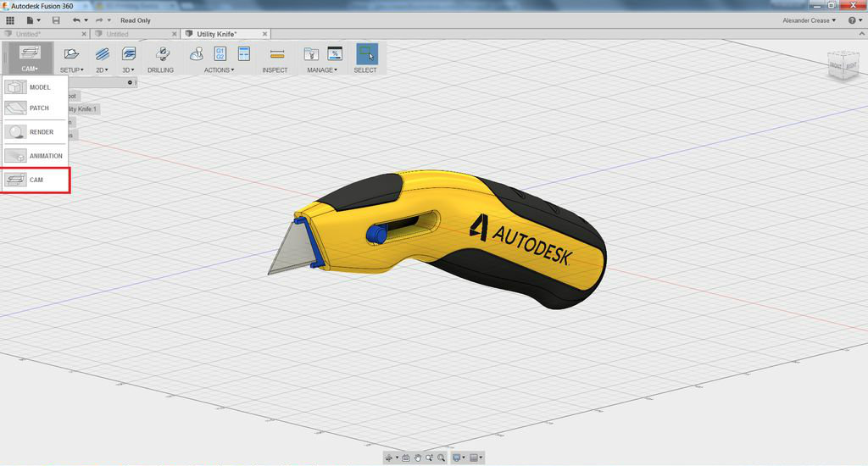Click the blue slider knob on knife
Screen dimensions: 868x466
(376, 234)
